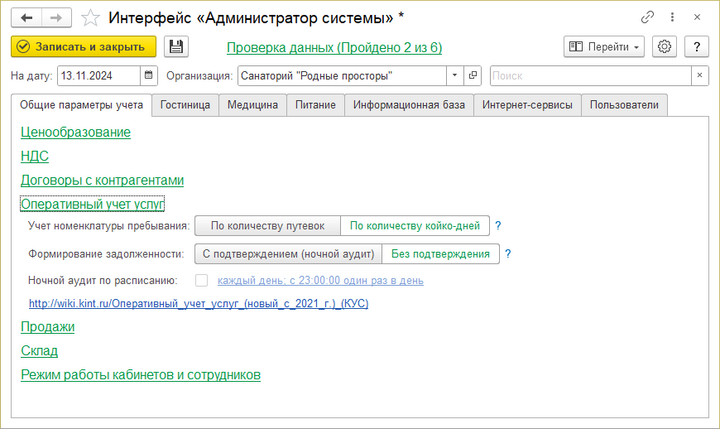720x429 pixels.
Task: Select the Информационная база tab
Action: [409, 105]
